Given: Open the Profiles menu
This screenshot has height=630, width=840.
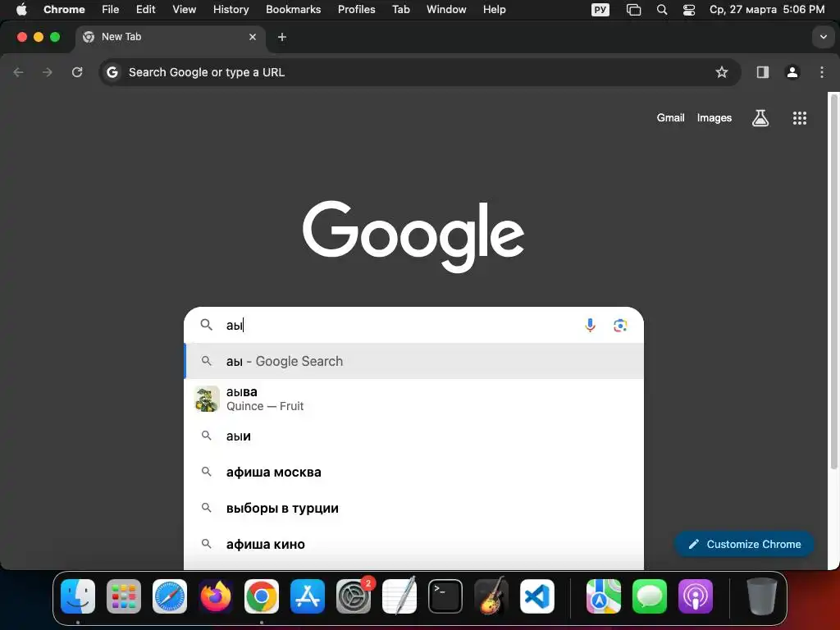Looking at the screenshot, I should 356,10.
